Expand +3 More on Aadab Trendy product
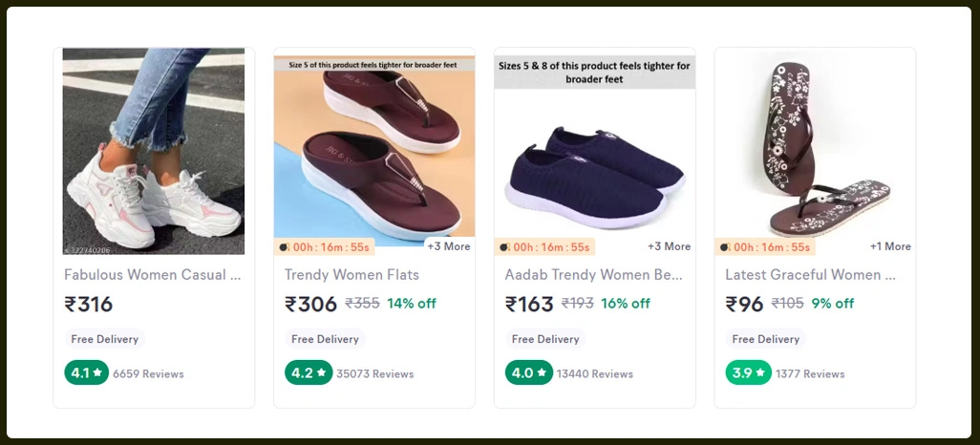 (669, 246)
